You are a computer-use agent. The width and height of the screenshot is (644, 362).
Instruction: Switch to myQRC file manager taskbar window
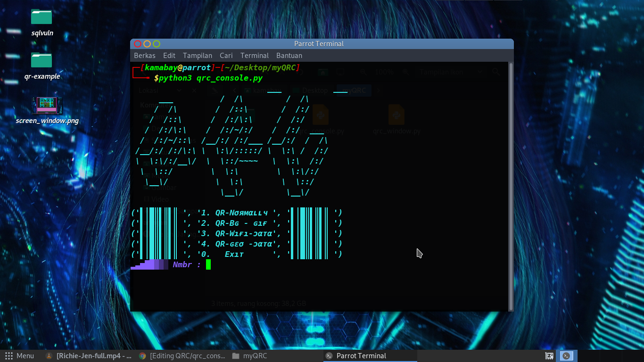(x=249, y=356)
